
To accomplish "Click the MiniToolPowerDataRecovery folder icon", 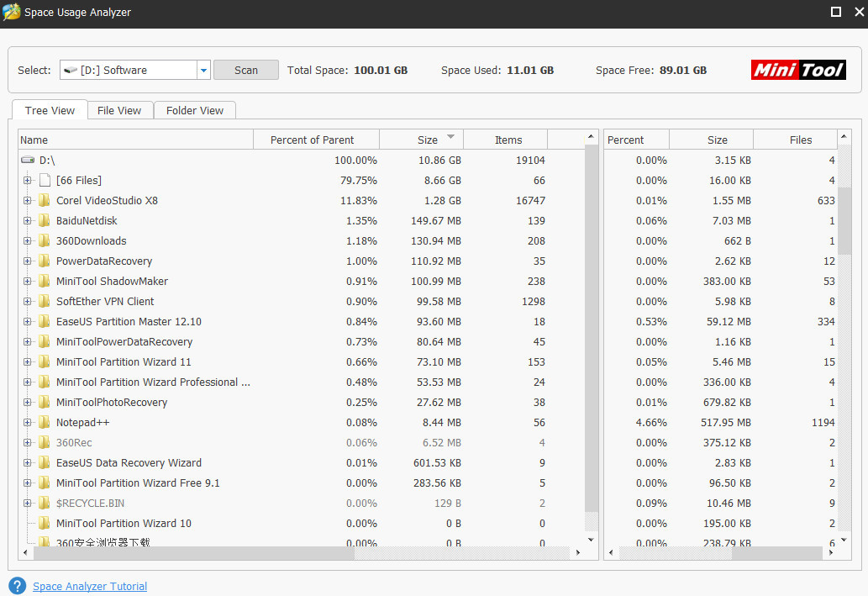I will click(45, 342).
